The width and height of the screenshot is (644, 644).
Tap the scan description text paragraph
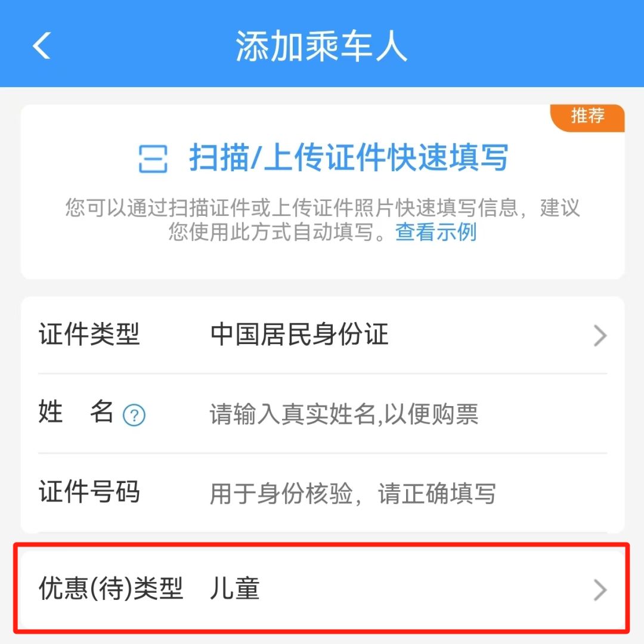pos(323,219)
